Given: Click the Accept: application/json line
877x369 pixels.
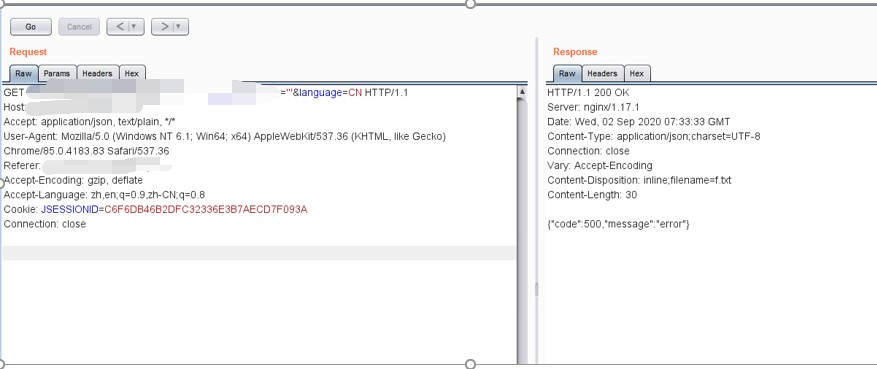Looking at the screenshot, I should coord(89,122).
